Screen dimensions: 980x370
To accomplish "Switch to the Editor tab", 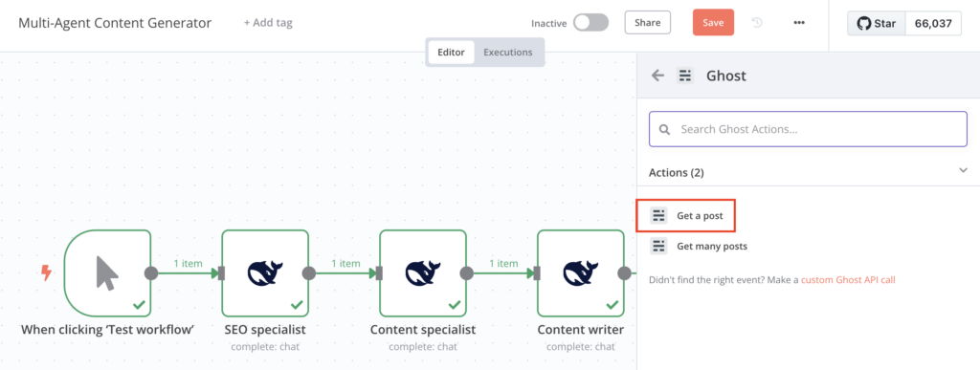I will 451,53.
